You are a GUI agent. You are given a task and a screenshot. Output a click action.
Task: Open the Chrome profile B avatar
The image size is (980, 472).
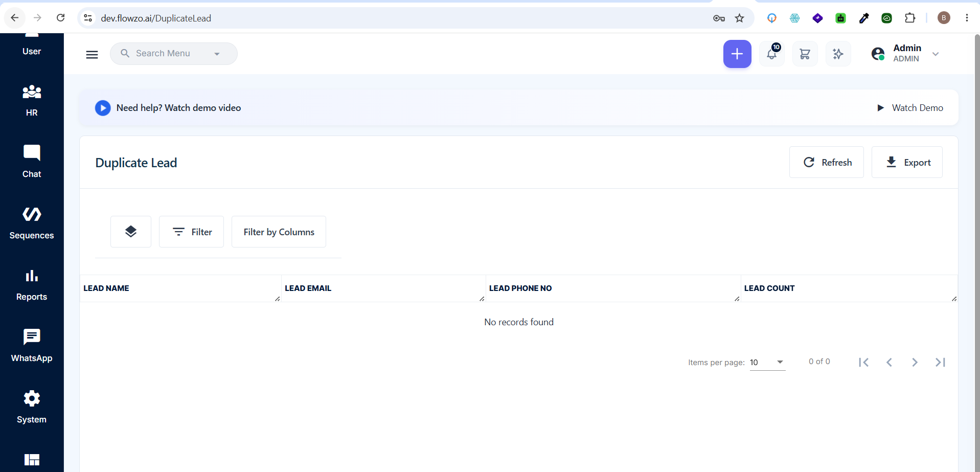(944, 18)
